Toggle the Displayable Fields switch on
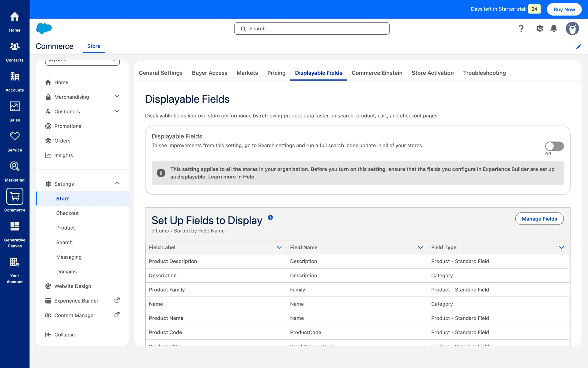This screenshot has width=588, height=368. pyautogui.click(x=554, y=146)
